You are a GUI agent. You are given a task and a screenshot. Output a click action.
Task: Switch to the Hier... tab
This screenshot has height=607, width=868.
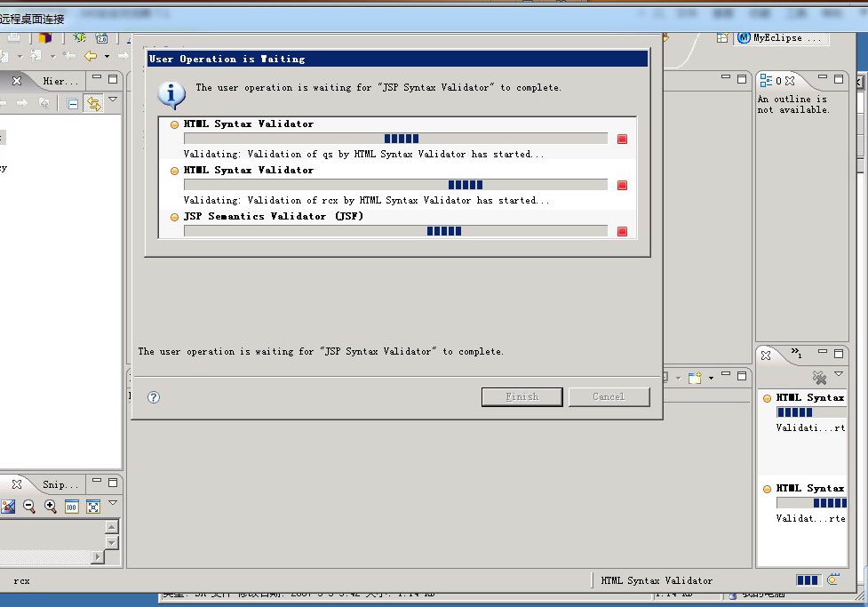[x=60, y=81]
